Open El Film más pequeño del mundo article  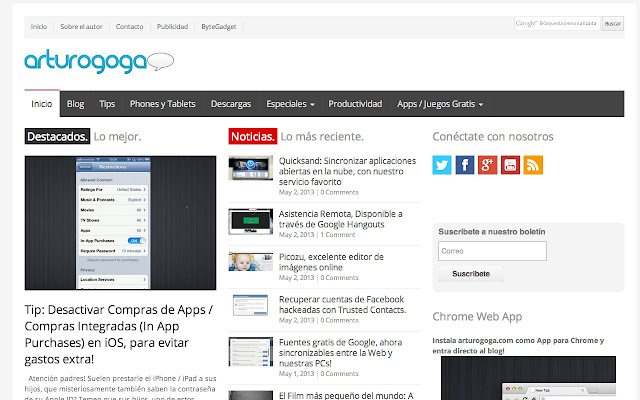346,396
